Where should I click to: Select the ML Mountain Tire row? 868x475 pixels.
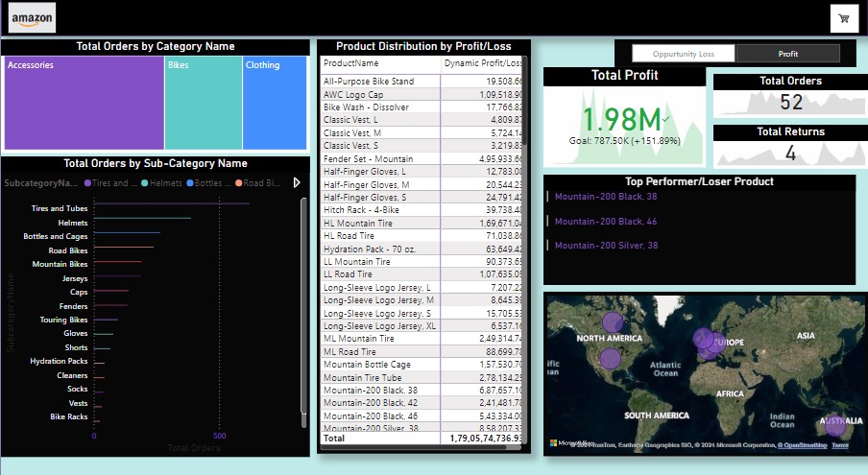[422, 339]
